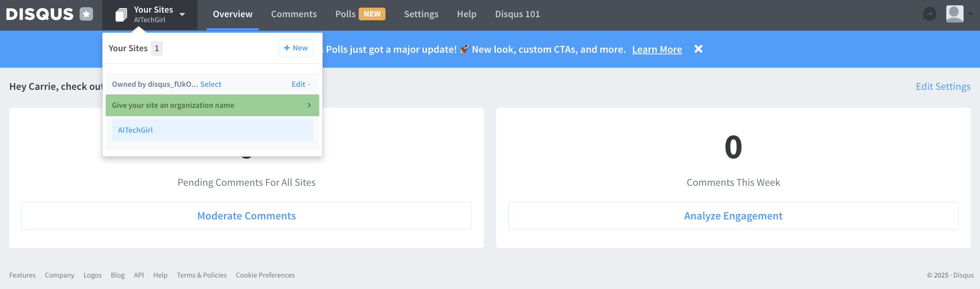Screen dimensions: 980x289
Task: Open Features footer link
Action: [x=22, y=275]
